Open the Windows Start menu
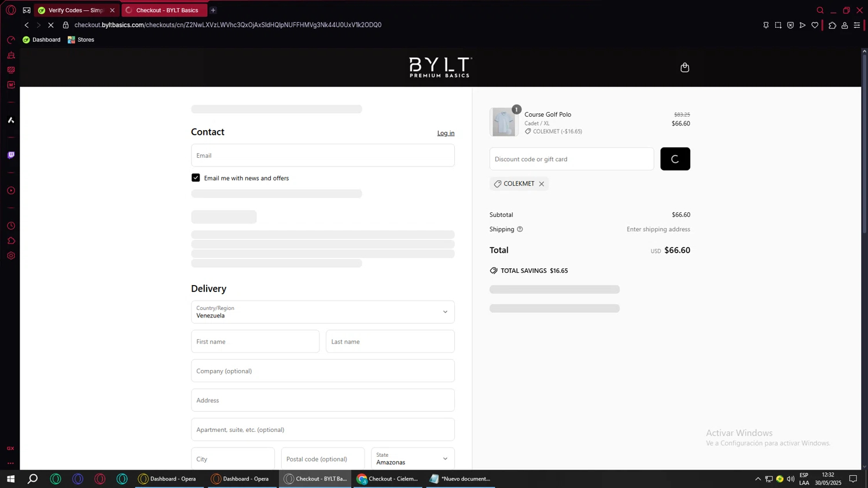 coord(10,479)
